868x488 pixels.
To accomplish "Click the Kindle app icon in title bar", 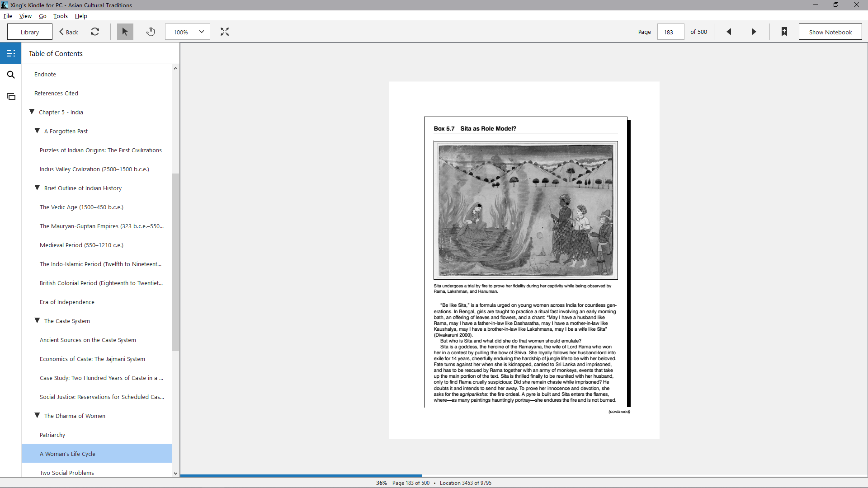I will (x=5, y=5).
